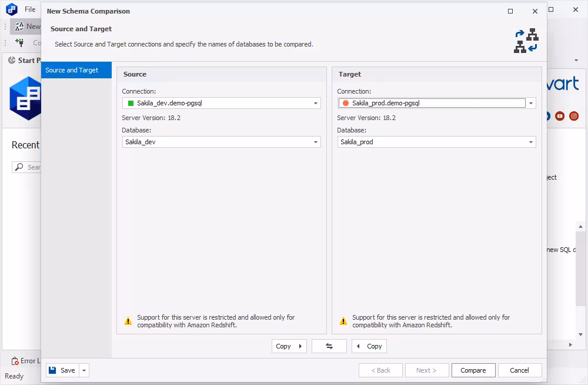Click scroll right arrow in main window
The width and height of the screenshot is (588, 385).
[x=570, y=344]
